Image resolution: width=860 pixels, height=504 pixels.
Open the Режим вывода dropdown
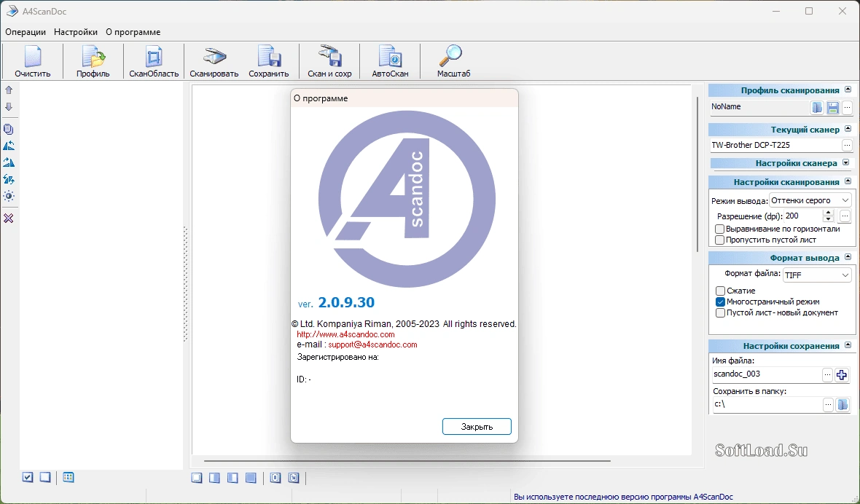coord(810,200)
